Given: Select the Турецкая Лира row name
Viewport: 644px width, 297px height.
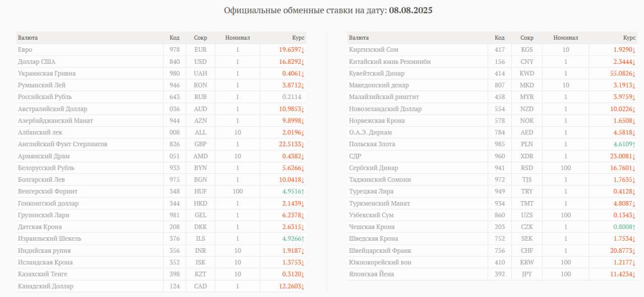Looking at the screenshot, I should pos(371,191).
